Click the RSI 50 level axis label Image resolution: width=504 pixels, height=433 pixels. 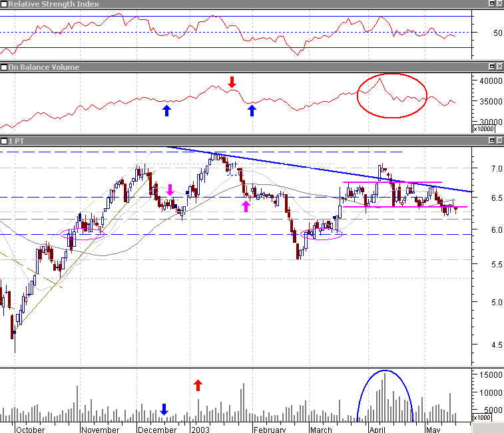(x=497, y=33)
